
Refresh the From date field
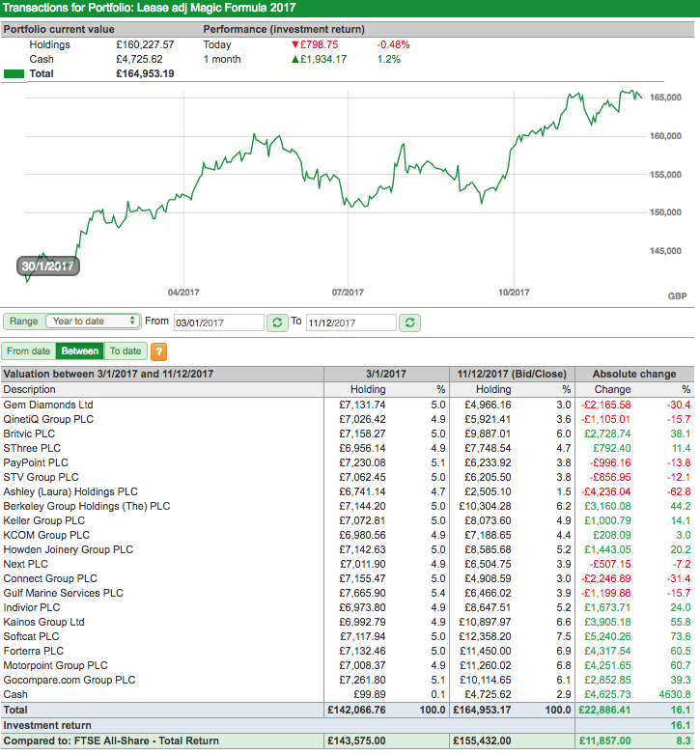pyautogui.click(x=277, y=322)
